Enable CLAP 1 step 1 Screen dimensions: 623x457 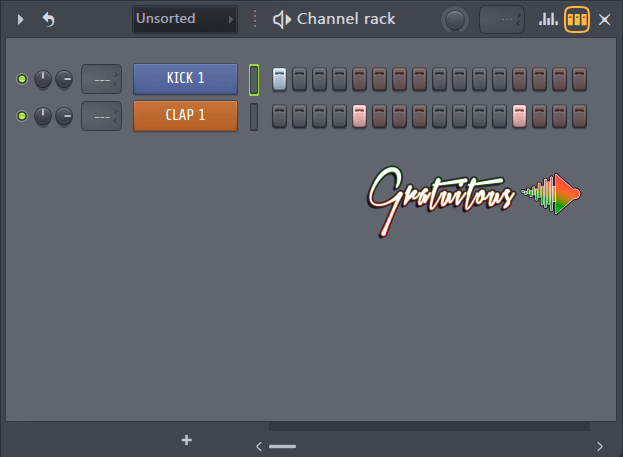(279, 116)
